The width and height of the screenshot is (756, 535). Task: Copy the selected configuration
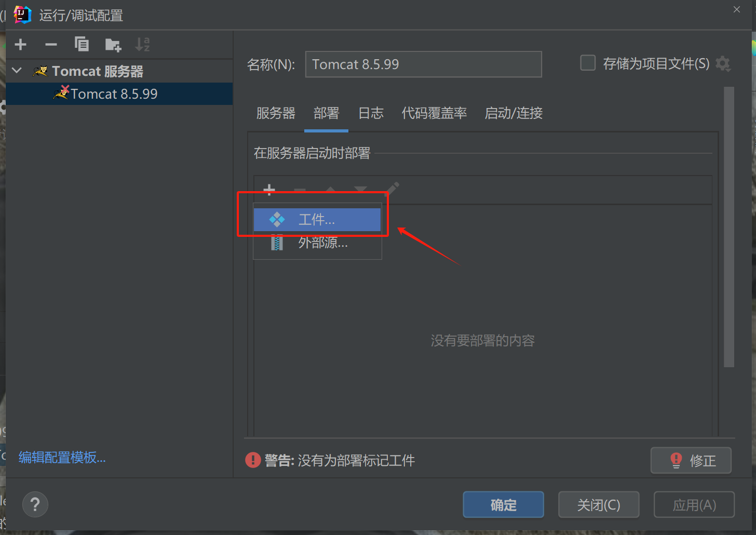pos(82,45)
